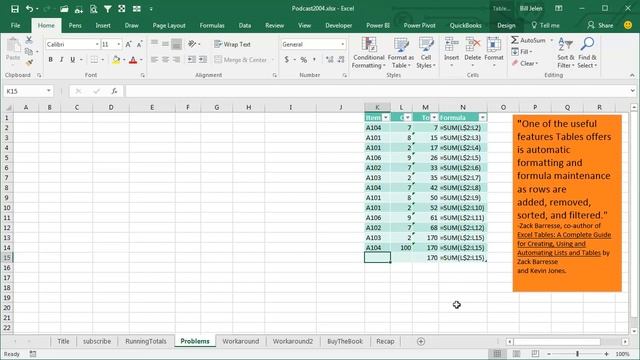Screen dimensions: 640x360
Task: Click the Share button
Action: coord(600,25)
